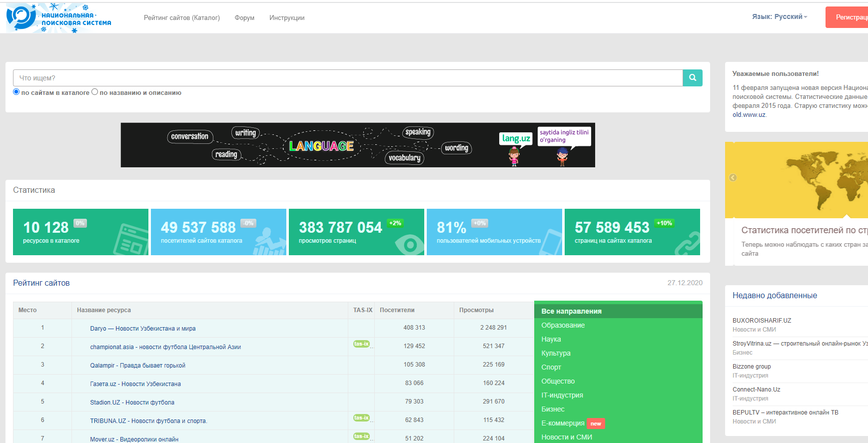Open championat.asia football news link
Viewport: 868px width, 443px height.
click(x=165, y=347)
